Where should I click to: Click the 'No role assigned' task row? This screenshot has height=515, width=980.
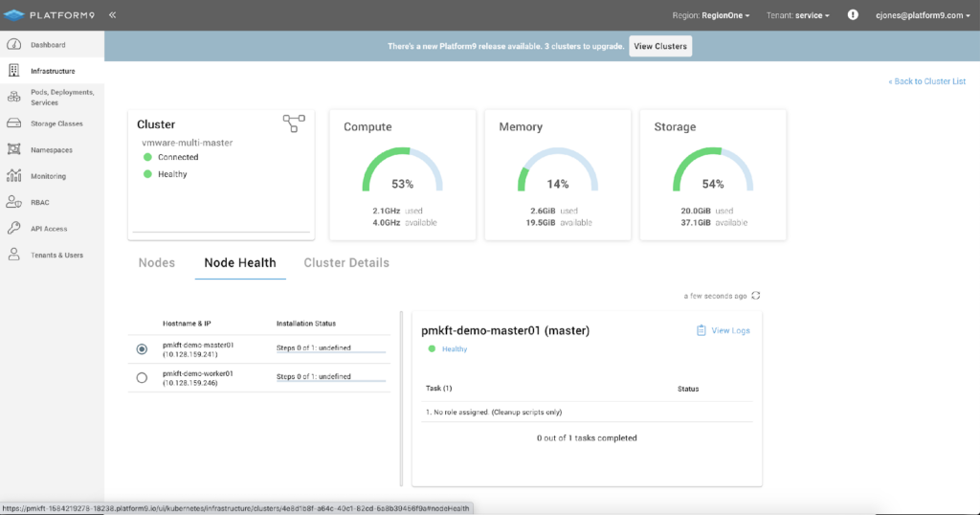587,412
